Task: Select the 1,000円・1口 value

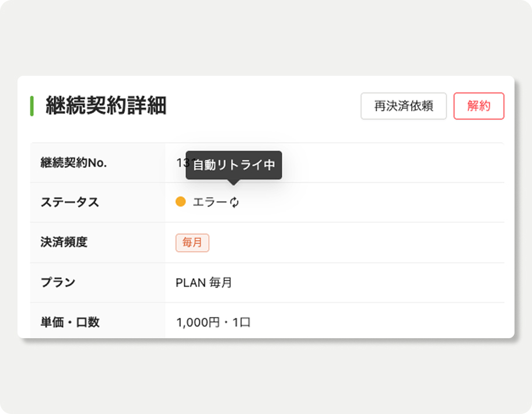Action: point(213,322)
